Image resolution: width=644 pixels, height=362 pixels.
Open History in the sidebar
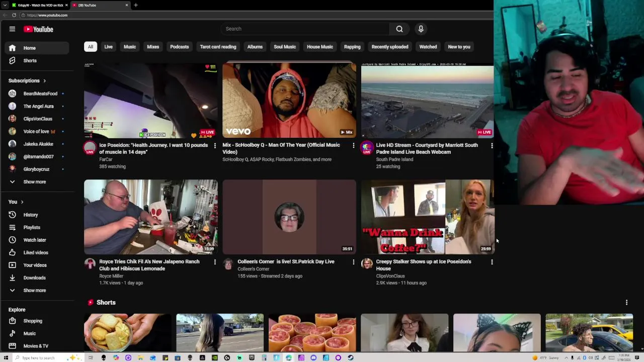click(36, 215)
